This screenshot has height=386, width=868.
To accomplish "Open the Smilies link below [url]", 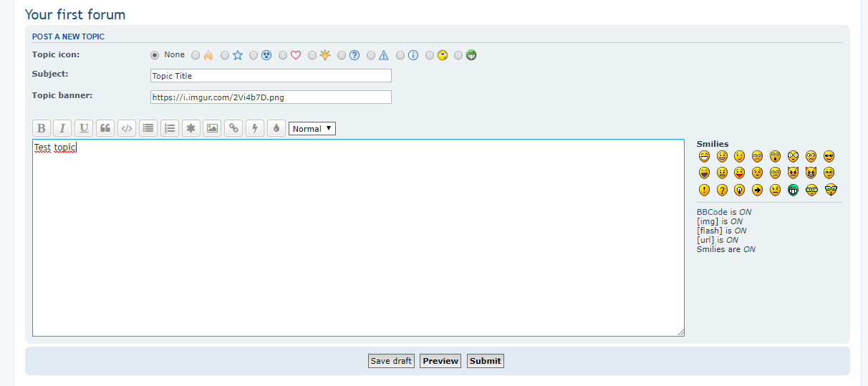I will (x=711, y=249).
